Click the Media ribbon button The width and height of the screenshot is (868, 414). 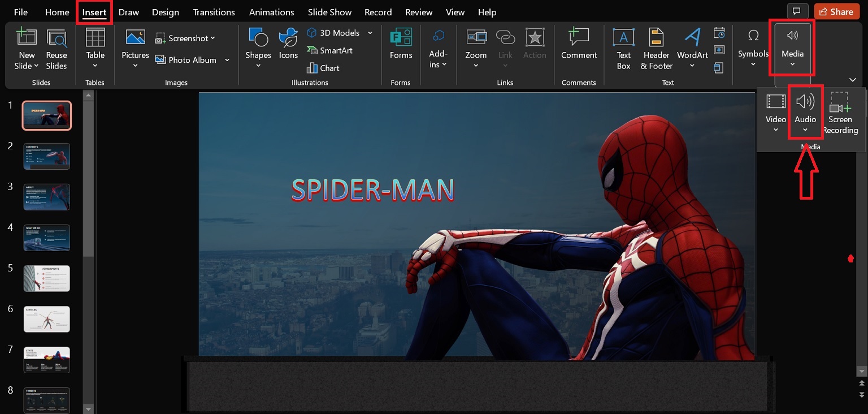click(792, 49)
